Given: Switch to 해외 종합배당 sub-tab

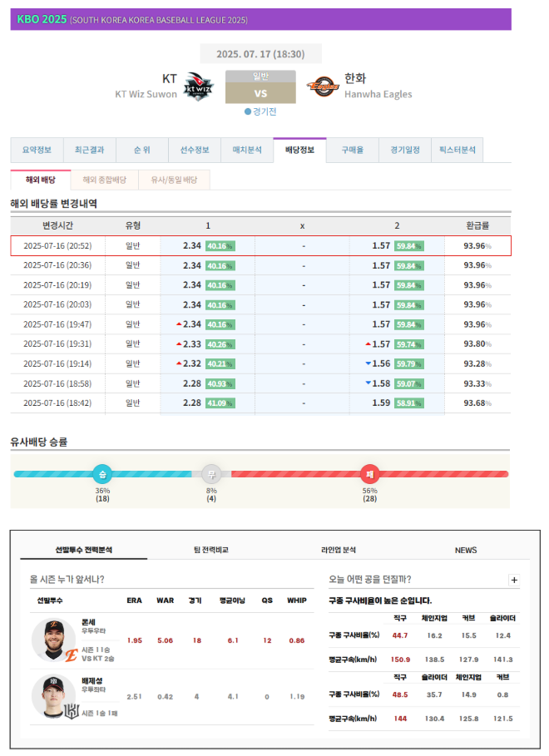Looking at the screenshot, I should click(104, 180).
